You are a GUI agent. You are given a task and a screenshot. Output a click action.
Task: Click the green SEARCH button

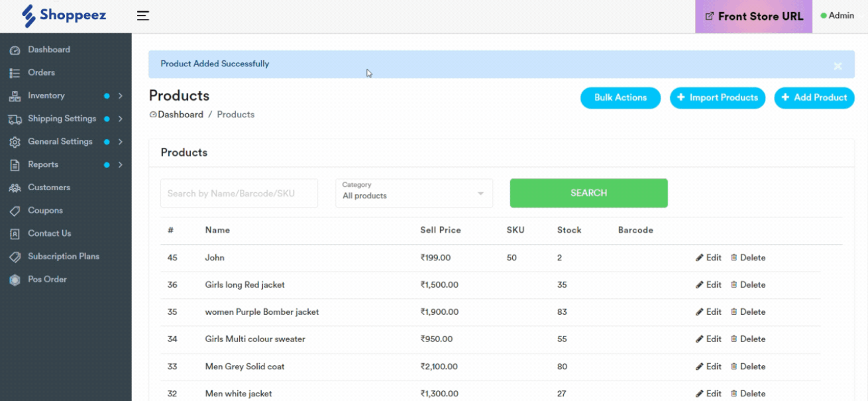[588, 193]
